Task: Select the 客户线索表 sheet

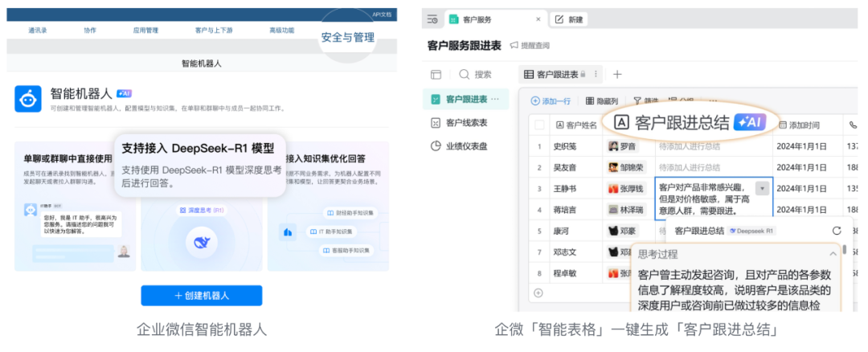Action: (x=459, y=122)
